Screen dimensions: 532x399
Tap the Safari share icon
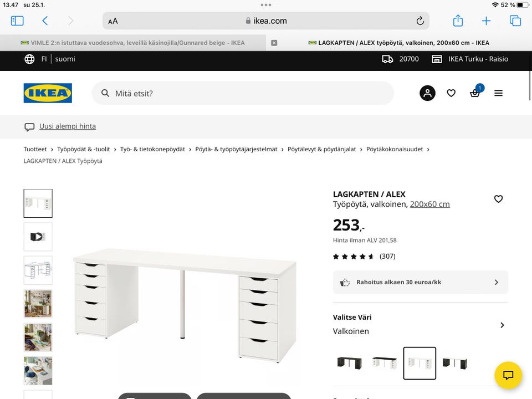click(458, 21)
